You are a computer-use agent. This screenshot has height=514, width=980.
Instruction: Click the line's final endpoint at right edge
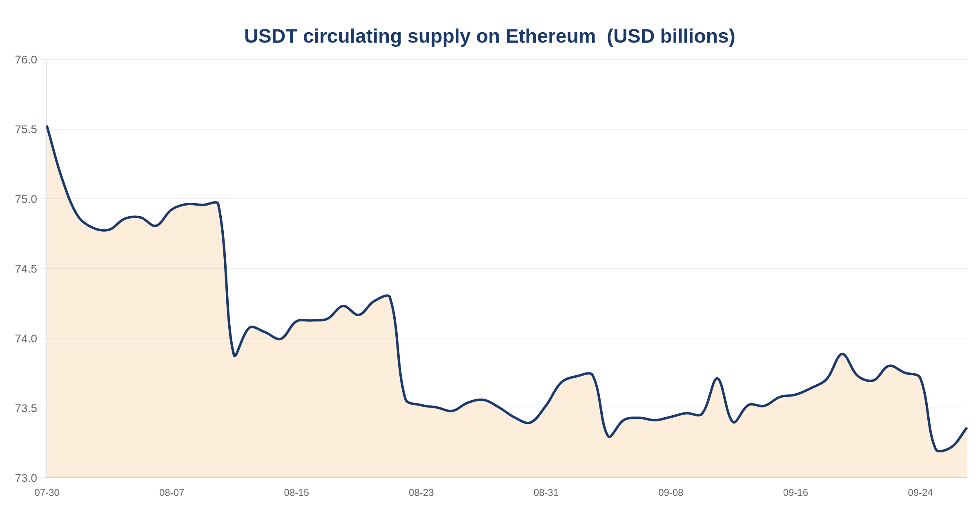967,428
